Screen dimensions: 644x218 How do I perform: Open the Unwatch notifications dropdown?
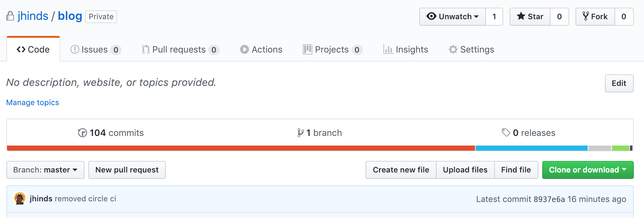pyautogui.click(x=453, y=17)
